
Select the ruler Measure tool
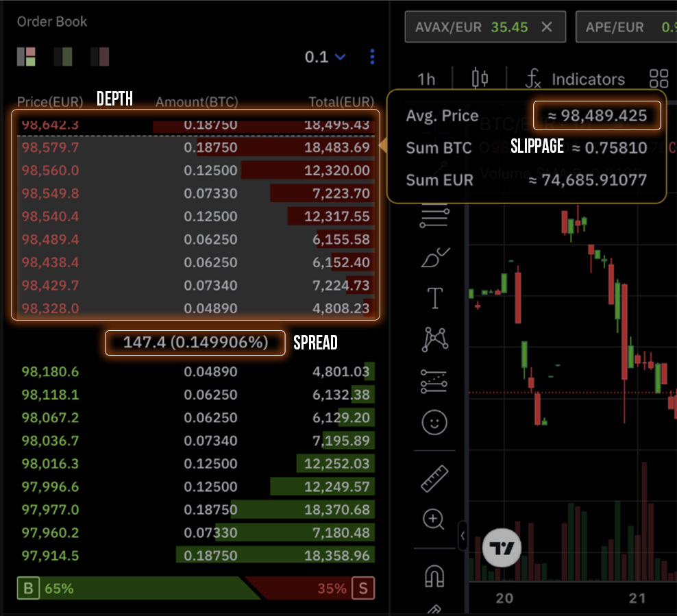(434, 479)
